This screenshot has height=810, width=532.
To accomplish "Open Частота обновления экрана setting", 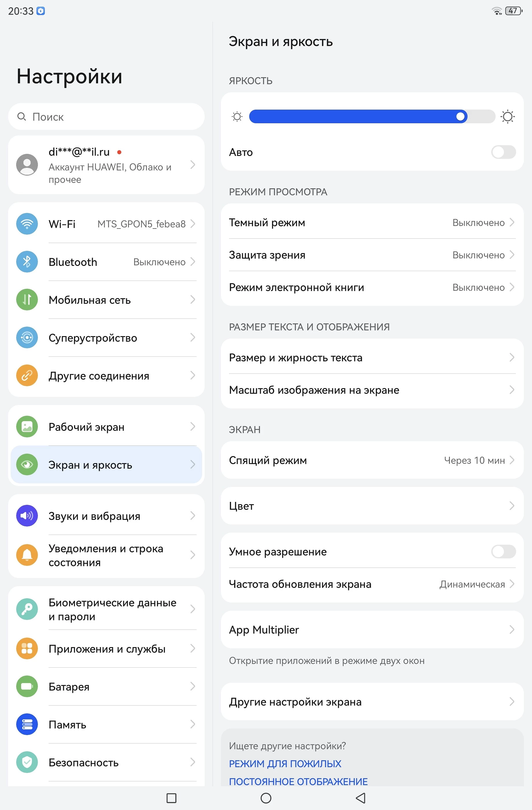I will tap(372, 584).
